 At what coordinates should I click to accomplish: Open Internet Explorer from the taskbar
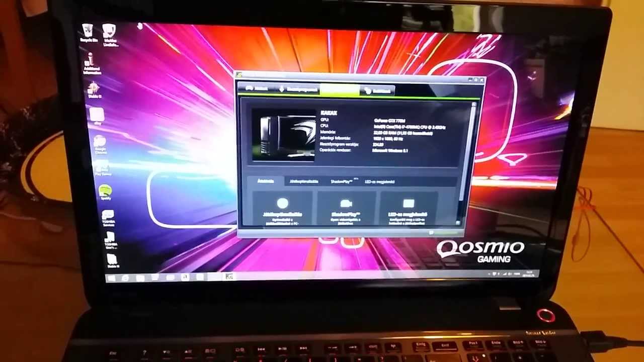pos(125,278)
